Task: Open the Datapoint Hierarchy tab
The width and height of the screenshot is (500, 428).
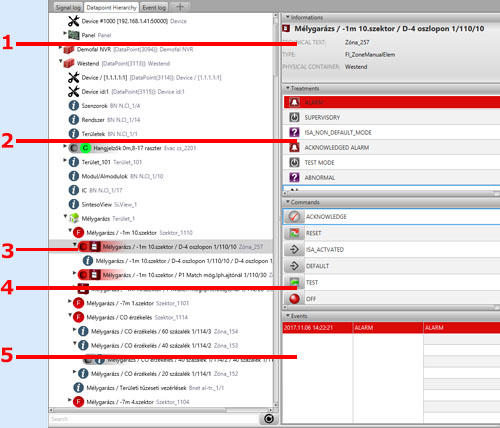Action: [x=111, y=7]
